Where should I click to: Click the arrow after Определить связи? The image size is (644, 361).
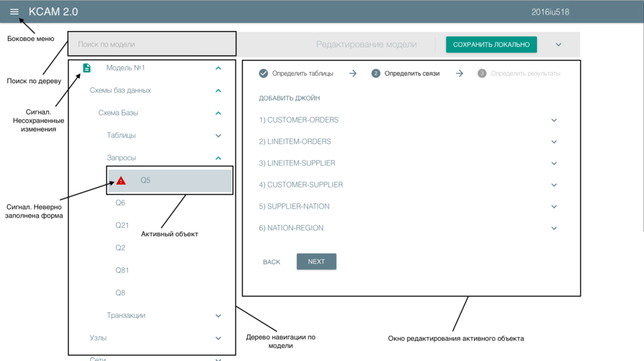459,73
